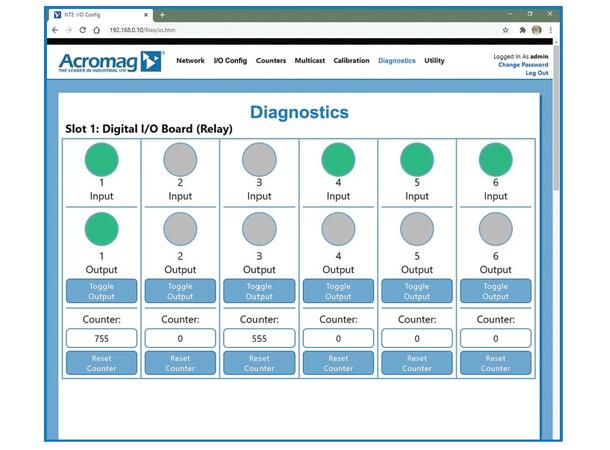610x450 pixels.
Task: Reload the page with refresh icon
Action: [x=83, y=30]
